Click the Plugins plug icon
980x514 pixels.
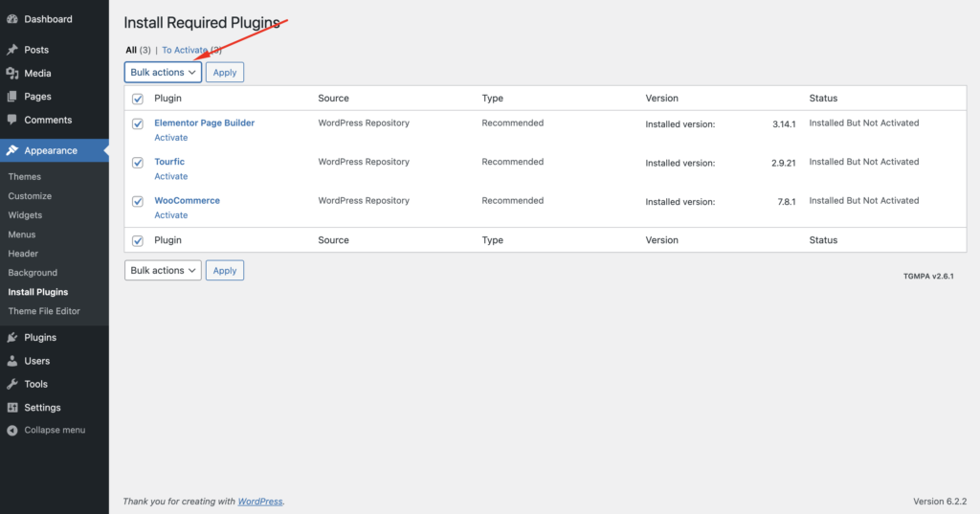click(x=11, y=338)
